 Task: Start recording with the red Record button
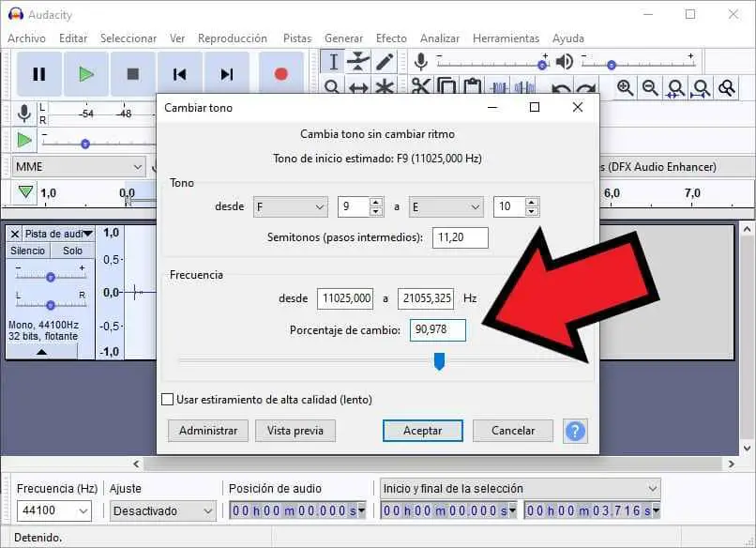click(281, 74)
